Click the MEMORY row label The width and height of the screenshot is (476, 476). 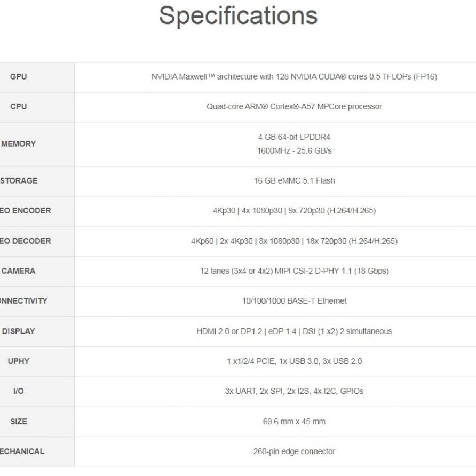coord(18,144)
